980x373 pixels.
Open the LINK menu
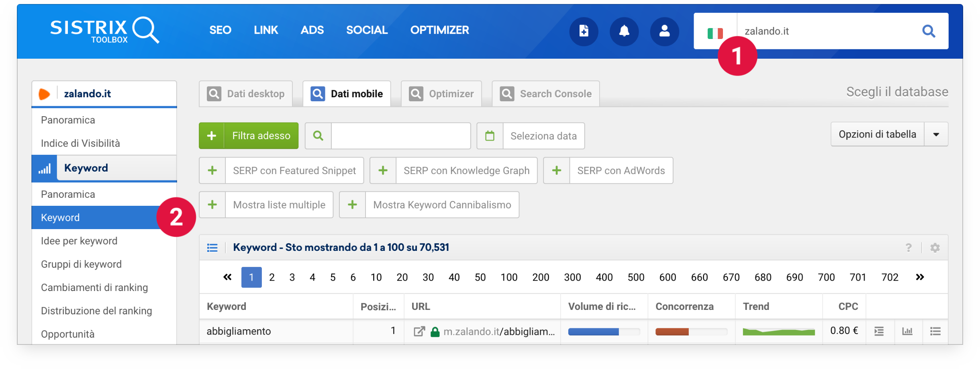point(266,30)
